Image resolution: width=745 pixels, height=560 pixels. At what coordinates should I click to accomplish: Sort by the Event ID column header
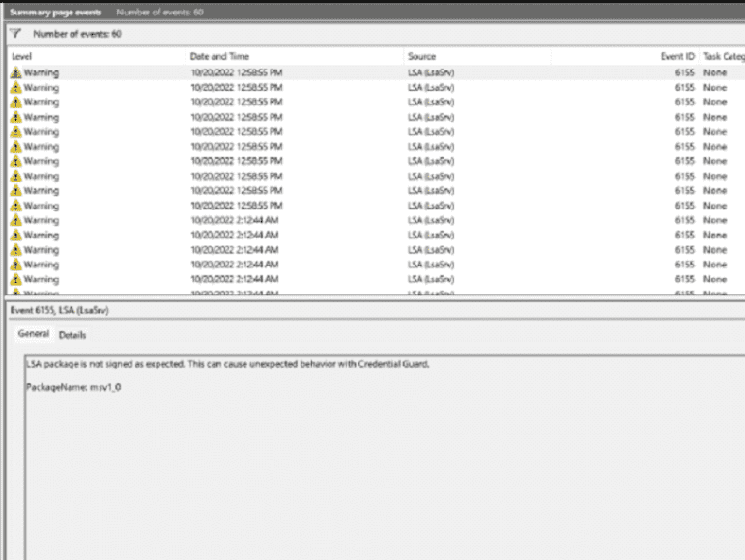tap(677, 56)
